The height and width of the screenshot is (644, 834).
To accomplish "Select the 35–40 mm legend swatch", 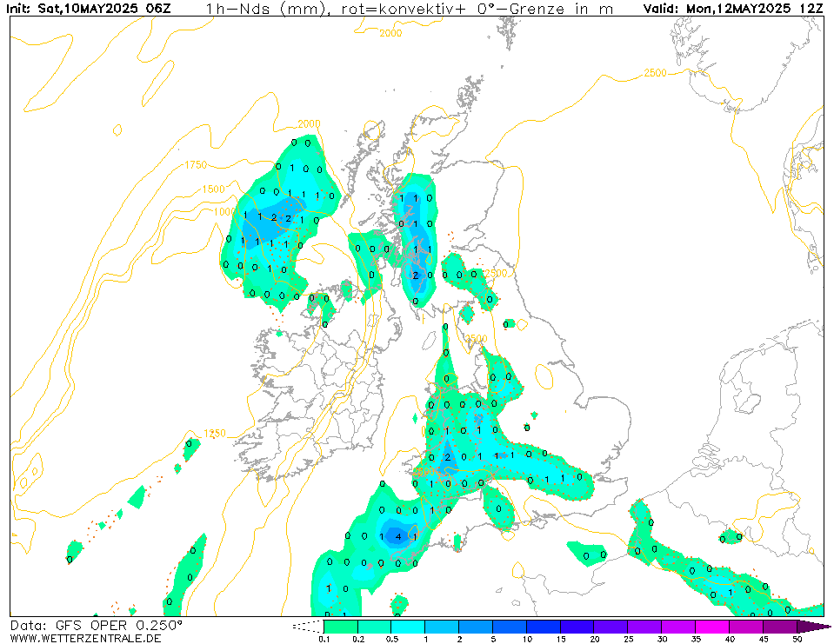I will (x=712, y=627).
